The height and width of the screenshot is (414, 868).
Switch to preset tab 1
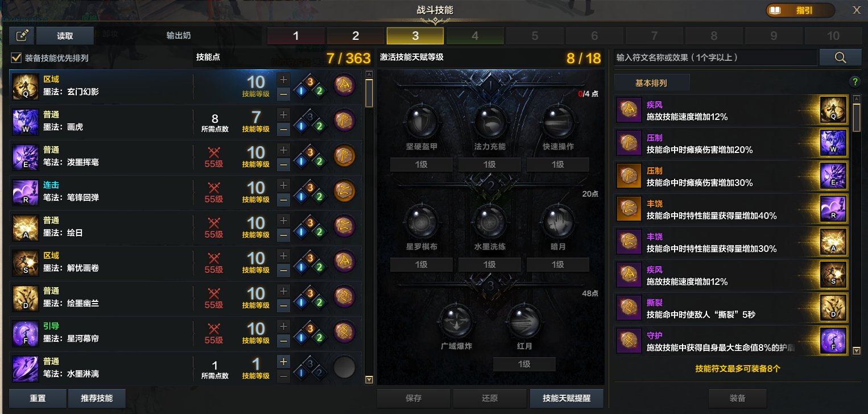click(296, 36)
